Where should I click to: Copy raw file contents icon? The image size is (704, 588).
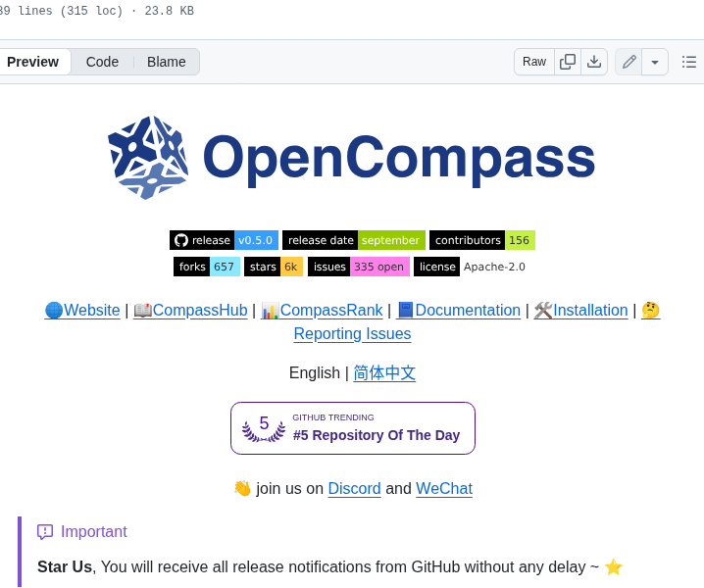(568, 62)
